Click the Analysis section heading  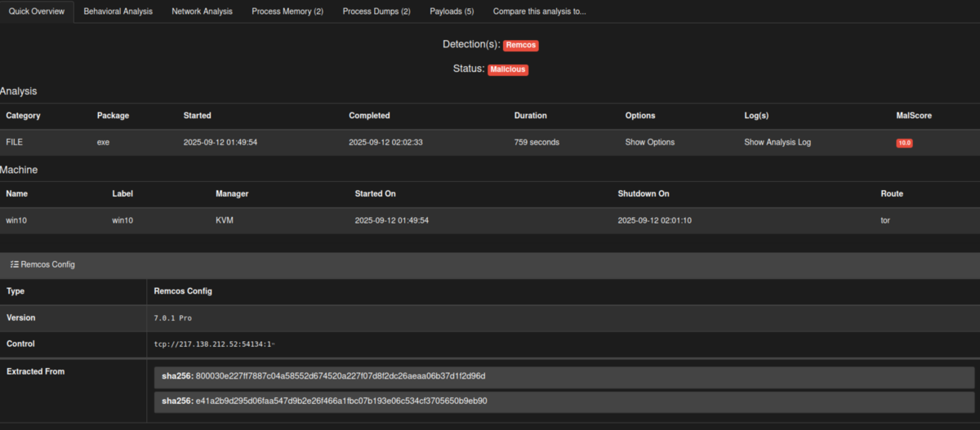(19, 91)
